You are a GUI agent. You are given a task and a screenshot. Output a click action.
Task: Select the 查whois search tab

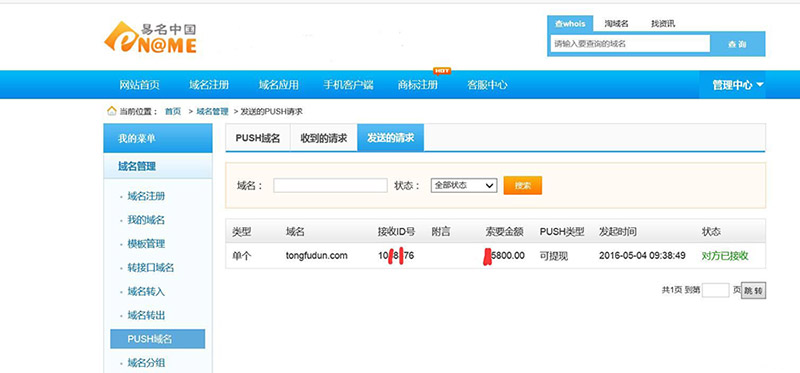click(570, 24)
